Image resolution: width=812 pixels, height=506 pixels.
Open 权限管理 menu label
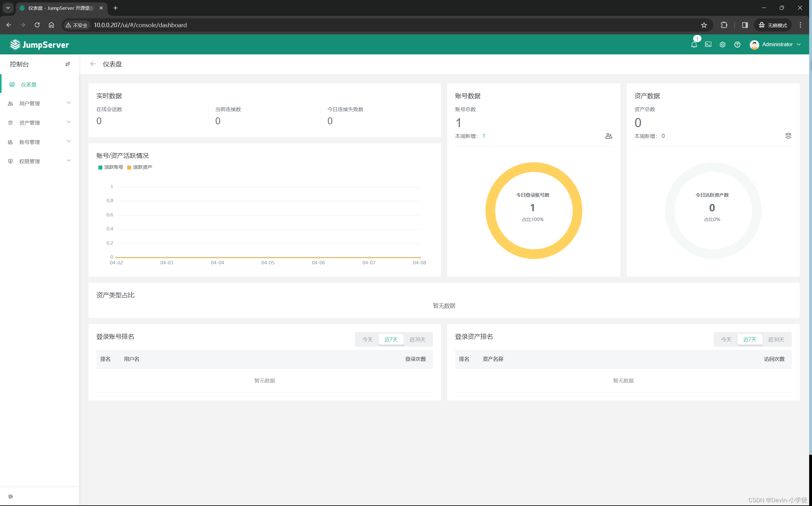(29, 161)
